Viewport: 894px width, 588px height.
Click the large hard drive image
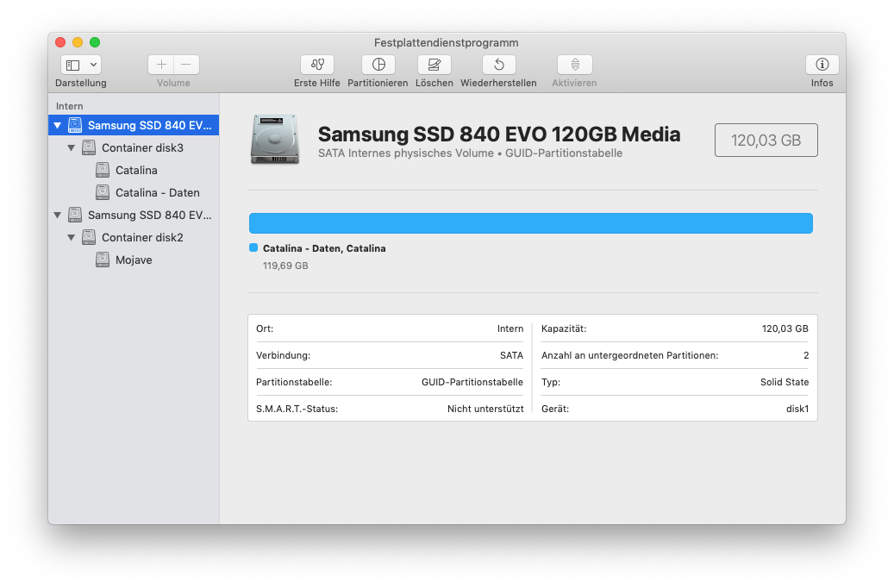[275, 140]
